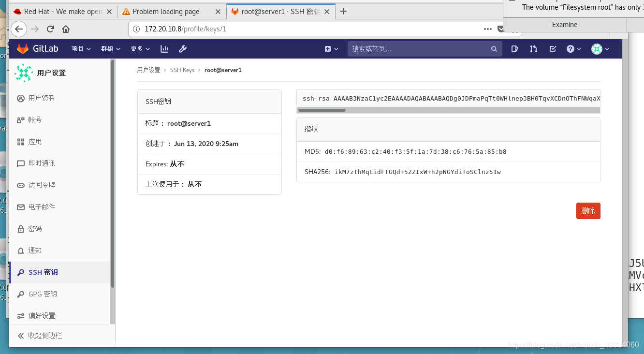
Task: Open the help question mark menu
Action: click(573, 48)
